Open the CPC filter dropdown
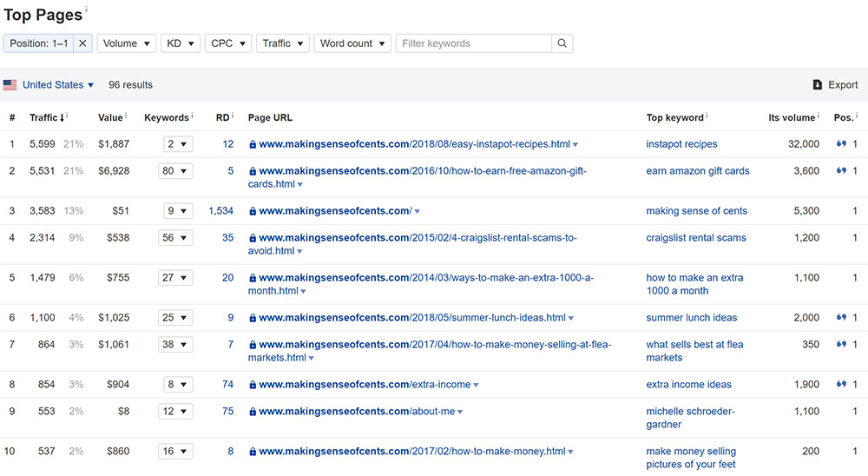 [x=228, y=43]
